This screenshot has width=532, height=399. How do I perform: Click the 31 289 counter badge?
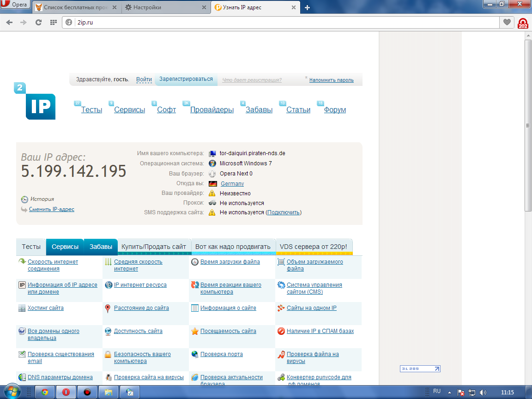coord(420,369)
